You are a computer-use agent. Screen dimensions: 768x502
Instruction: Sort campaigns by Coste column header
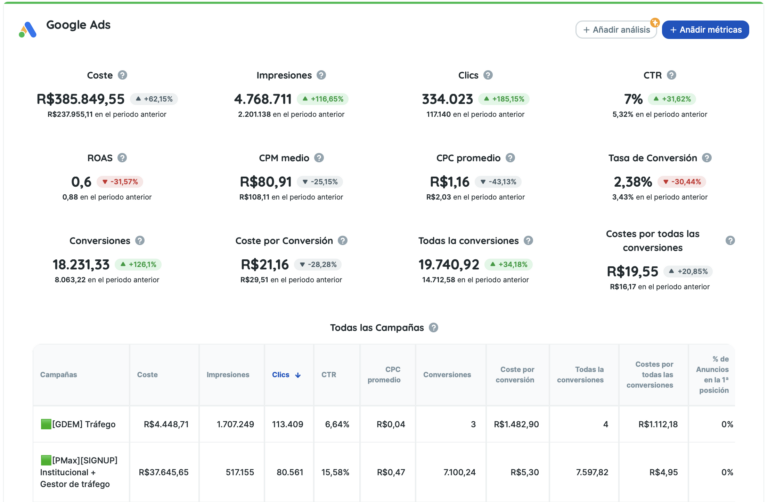147,375
